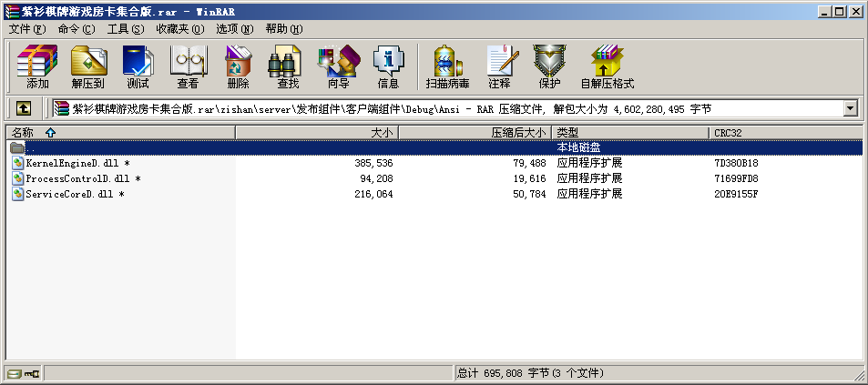Click the 解压到 (Extract To) icon
The image size is (868, 385).
coord(87,67)
